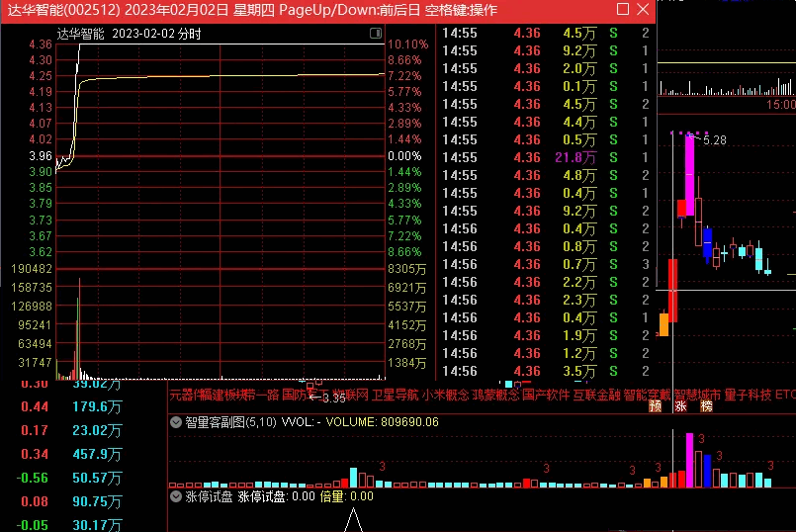Select the 457.9万 row in left list
This screenshot has height=532, width=796.
pyautogui.click(x=71, y=454)
